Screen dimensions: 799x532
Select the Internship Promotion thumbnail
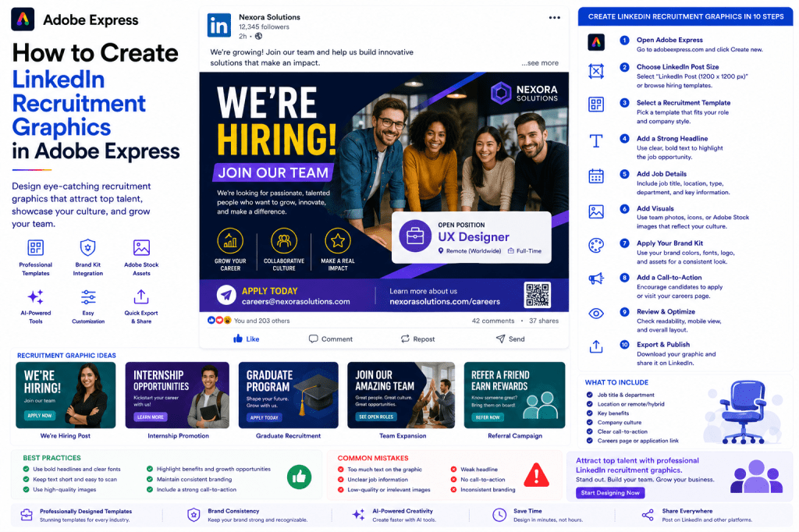pos(177,395)
